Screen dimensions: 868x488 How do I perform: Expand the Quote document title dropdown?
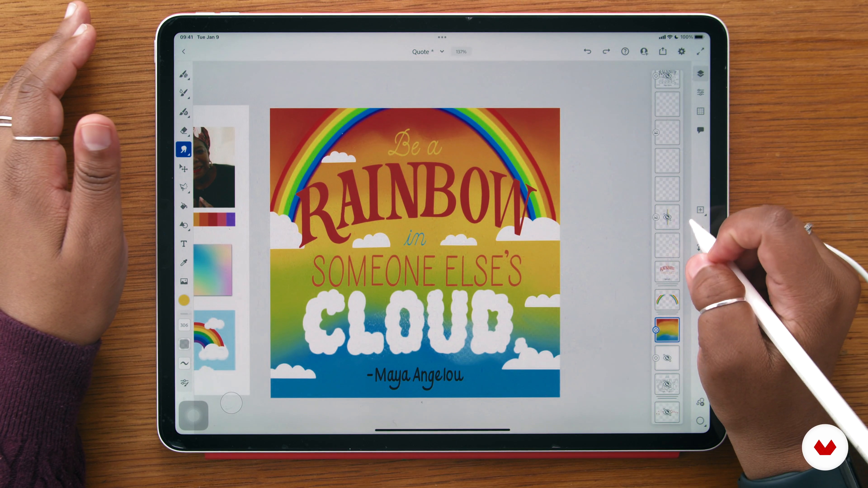click(x=442, y=52)
